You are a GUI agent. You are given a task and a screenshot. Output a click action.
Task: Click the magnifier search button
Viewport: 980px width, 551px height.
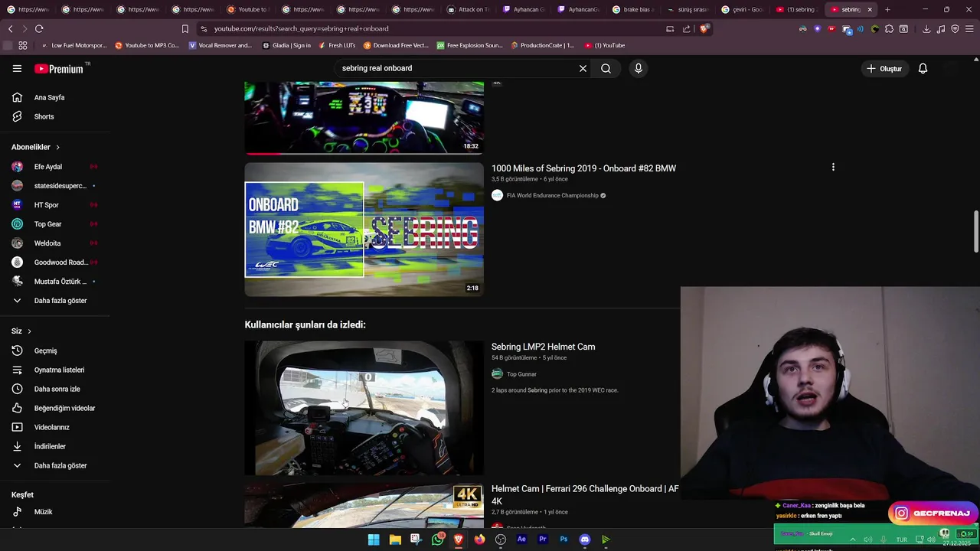[606, 68]
